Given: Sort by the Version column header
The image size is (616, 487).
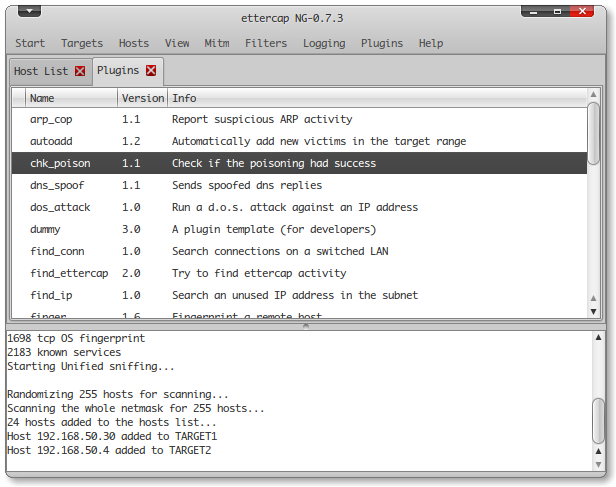Looking at the screenshot, I should point(143,98).
